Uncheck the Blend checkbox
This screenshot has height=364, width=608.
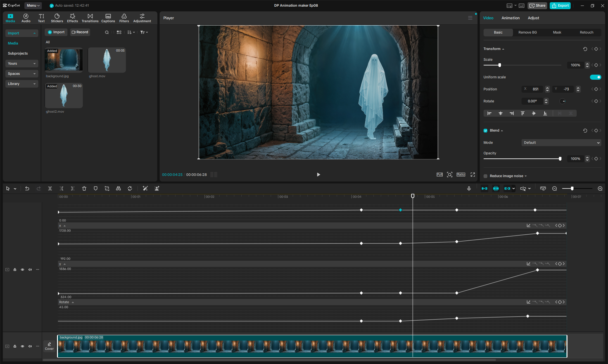(485, 131)
